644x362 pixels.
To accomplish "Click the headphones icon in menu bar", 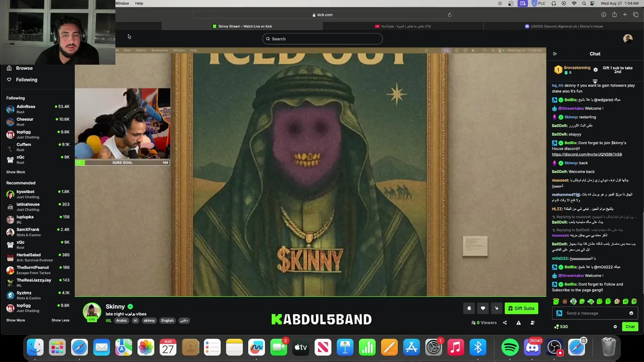I will (553, 4).
